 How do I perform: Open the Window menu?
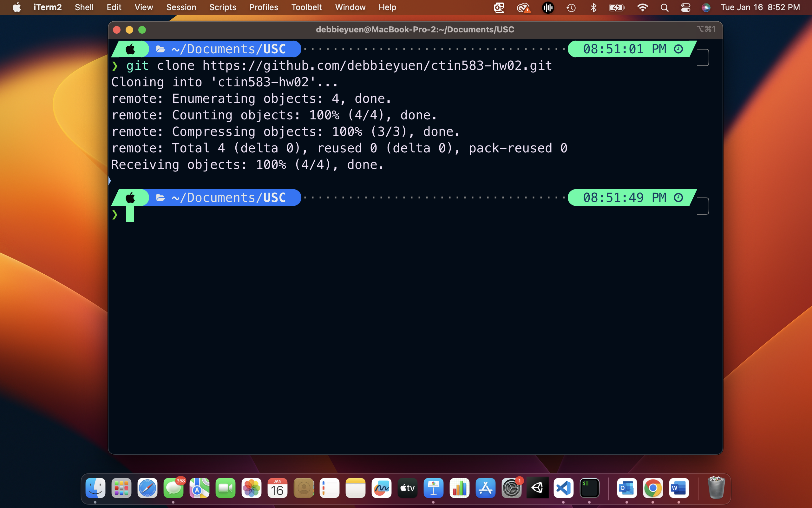(x=350, y=7)
